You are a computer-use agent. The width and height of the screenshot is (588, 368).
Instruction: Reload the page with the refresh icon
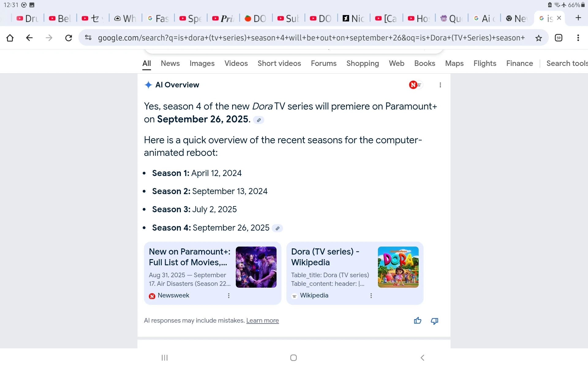69,38
